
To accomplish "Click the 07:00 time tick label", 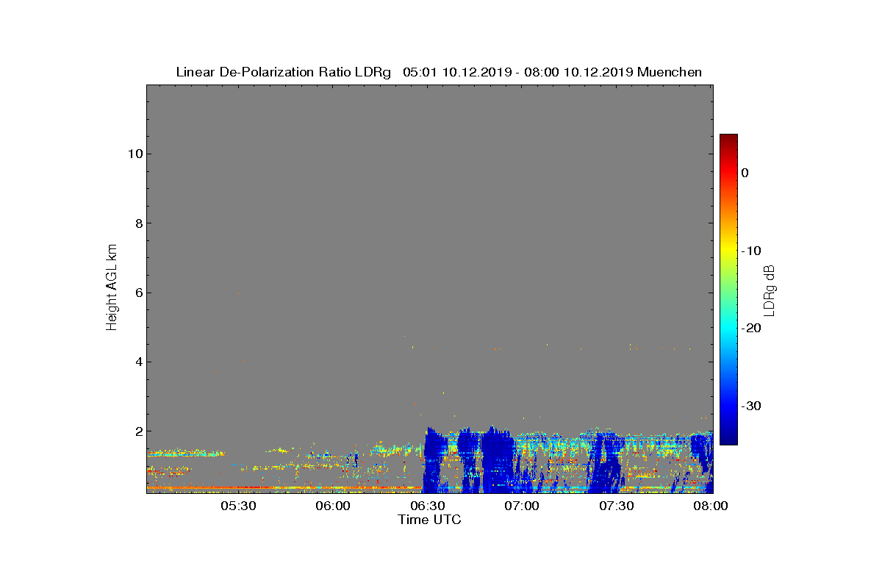I will (x=523, y=506).
